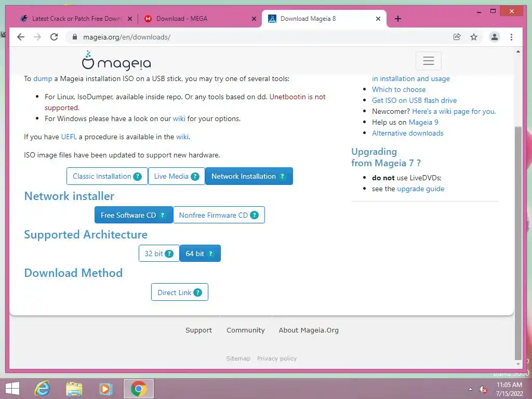Open 'Alternative downloads' link
Screen dimensions: 532x399
click(x=407, y=133)
